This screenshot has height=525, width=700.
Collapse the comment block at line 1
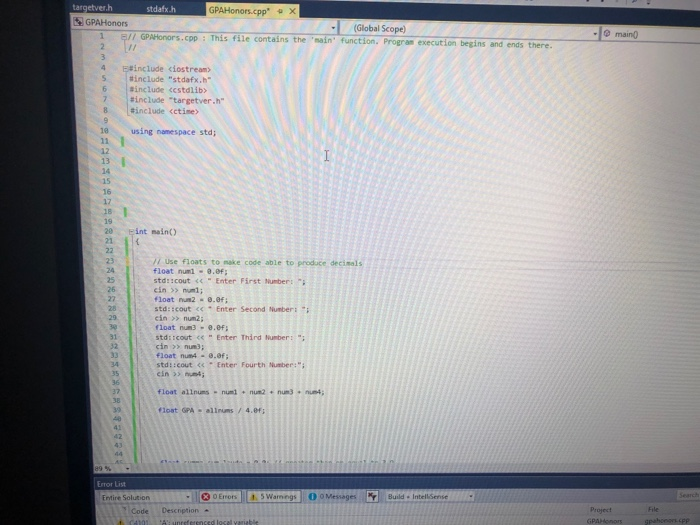[x=124, y=37]
